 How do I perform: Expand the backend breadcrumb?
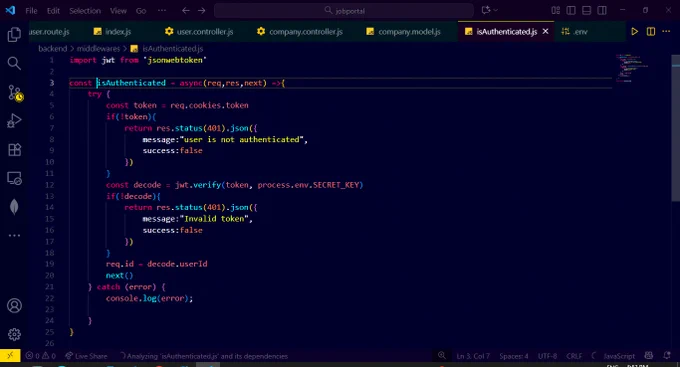(x=52, y=49)
